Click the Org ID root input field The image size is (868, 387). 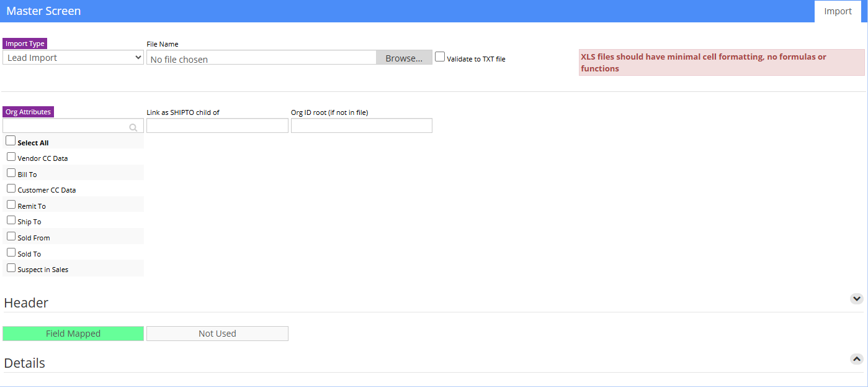(x=362, y=125)
